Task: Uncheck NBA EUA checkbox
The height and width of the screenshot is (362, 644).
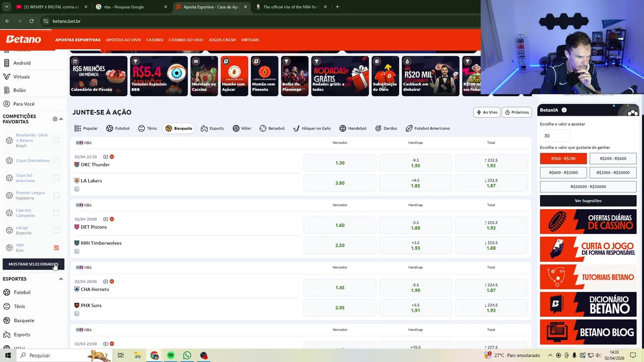Action: click(x=56, y=247)
